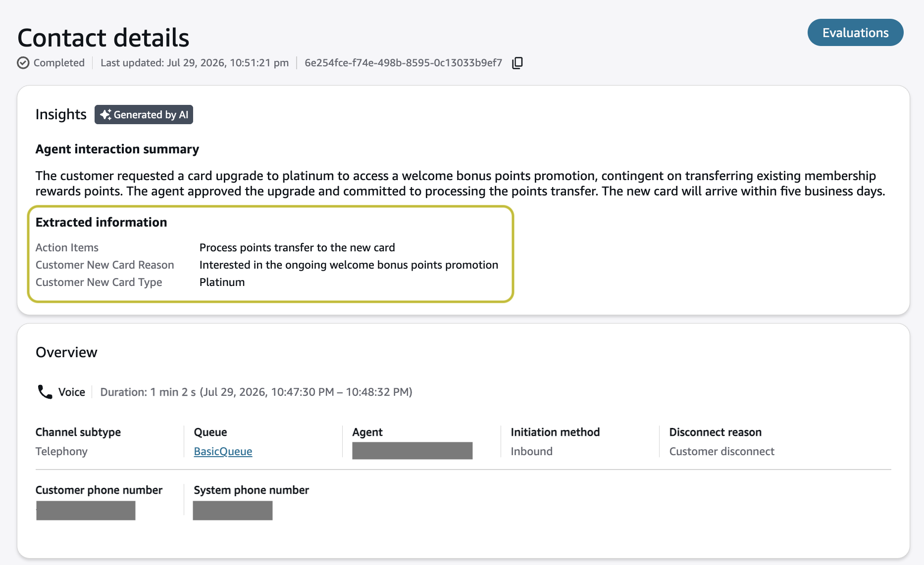Click 'Process points transfer to the new card'
Image resolution: width=924 pixels, height=565 pixels.
click(x=297, y=247)
